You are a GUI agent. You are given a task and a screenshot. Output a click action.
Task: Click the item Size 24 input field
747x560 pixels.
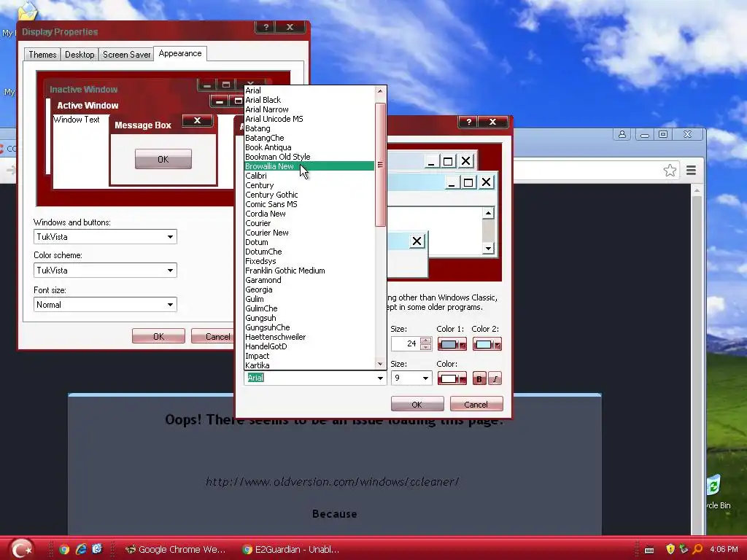(406, 344)
